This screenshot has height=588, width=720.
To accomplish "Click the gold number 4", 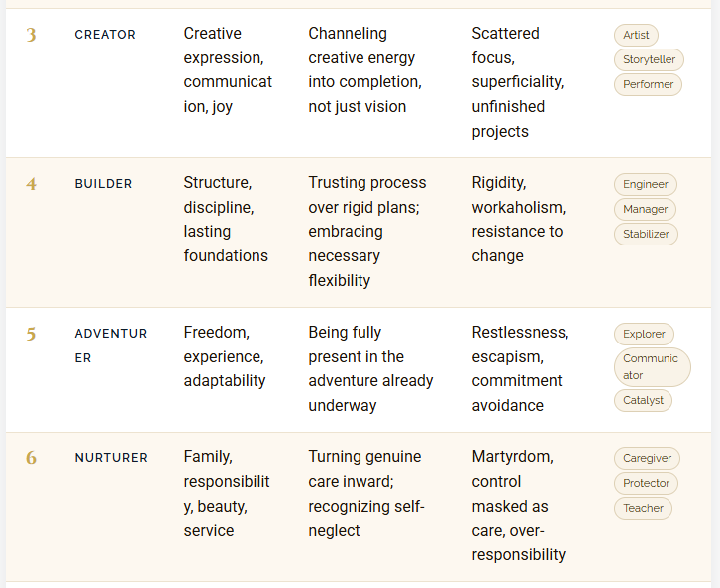I will coord(31,184).
